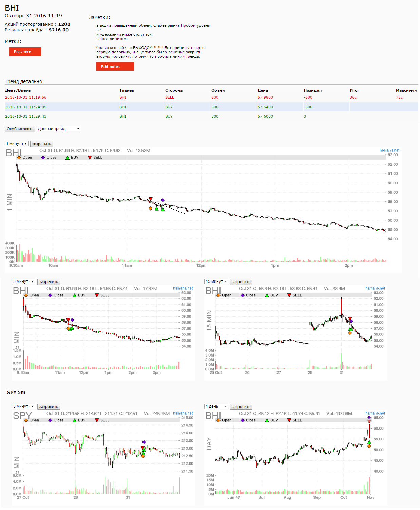The width and height of the screenshot is (420, 510).
Task: Click purple Close legend diamond on 1-minute chart
Action: pyautogui.click(x=43, y=158)
